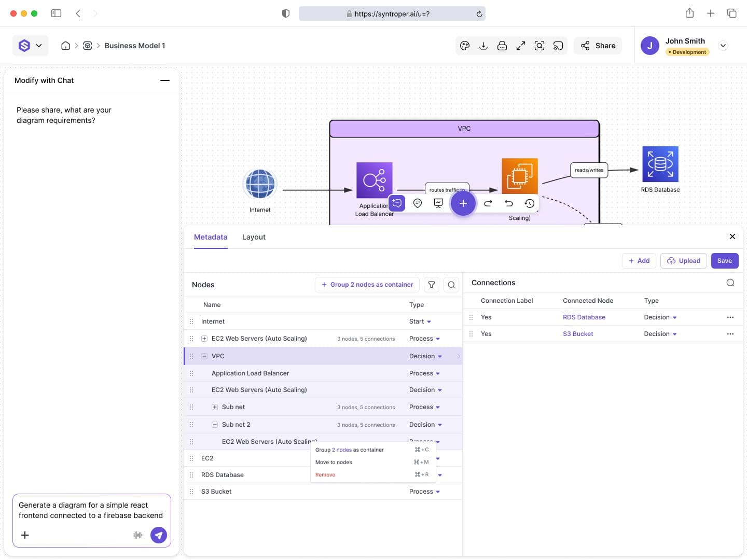
Task: Click the download diagram icon
Action: [483, 46]
